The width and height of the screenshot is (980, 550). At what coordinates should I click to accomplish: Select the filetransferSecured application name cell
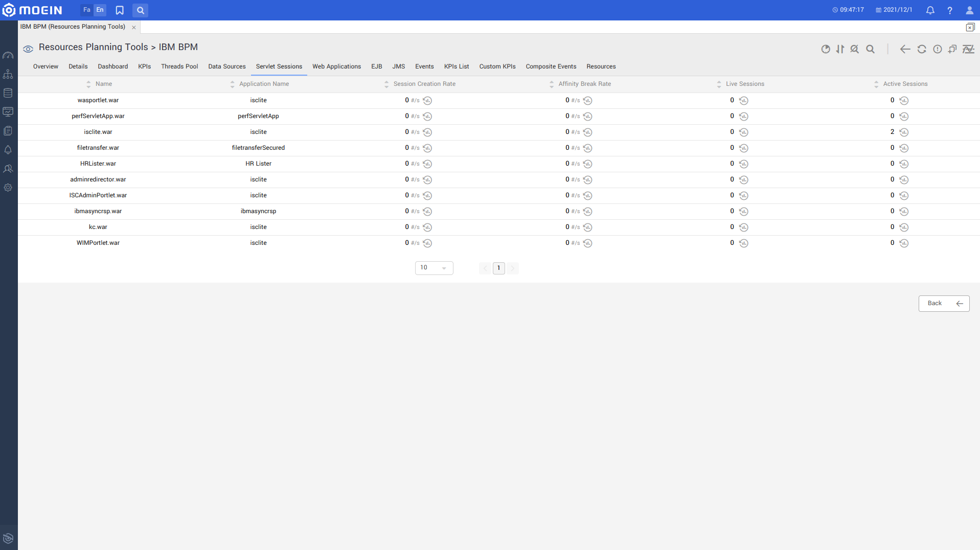[258, 148]
